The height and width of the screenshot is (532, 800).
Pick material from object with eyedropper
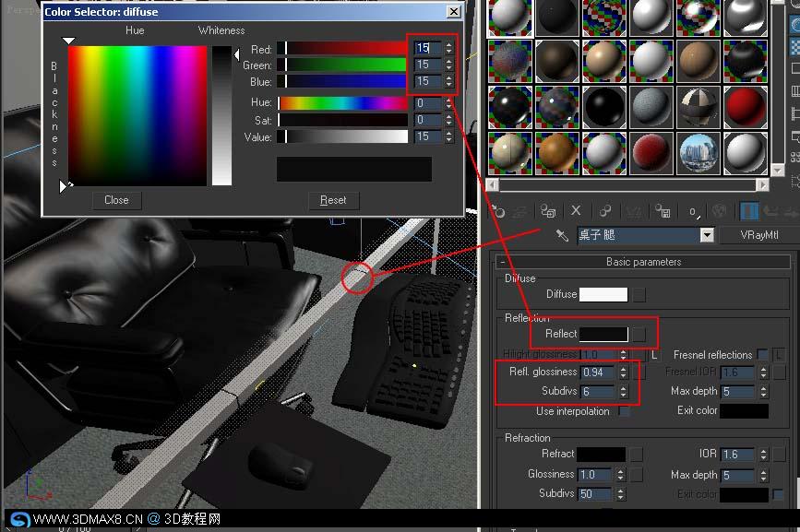click(x=562, y=235)
